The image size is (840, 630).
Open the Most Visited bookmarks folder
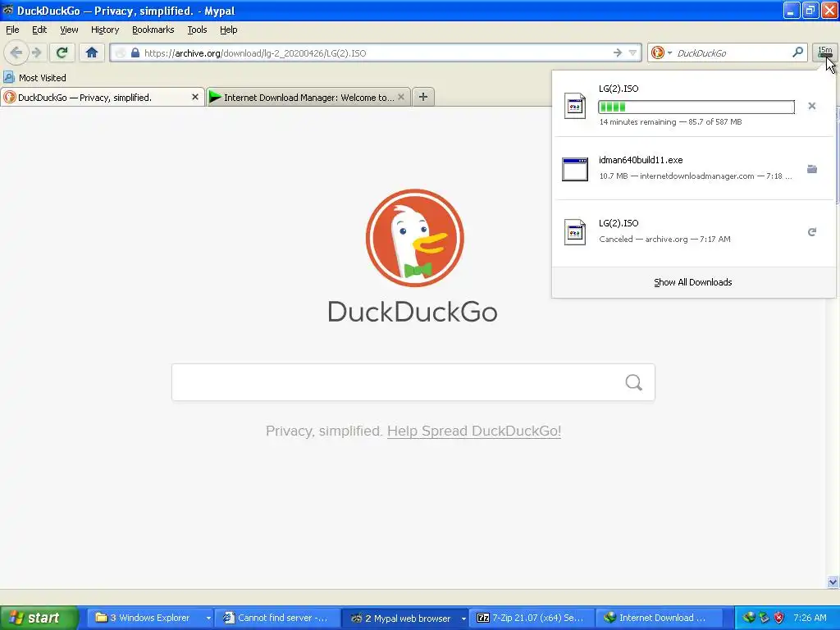pyautogui.click(x=34, y=78)
